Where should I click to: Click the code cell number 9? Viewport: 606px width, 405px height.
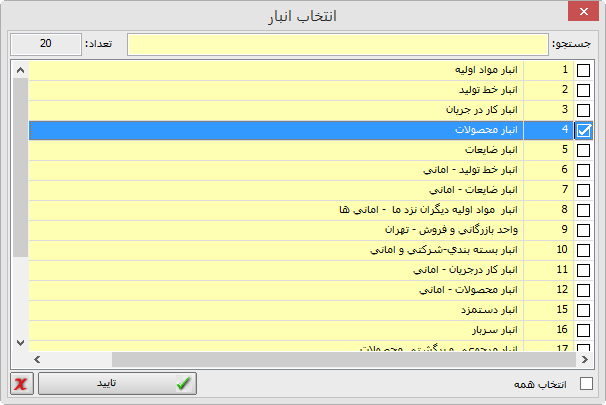[549, 231]
